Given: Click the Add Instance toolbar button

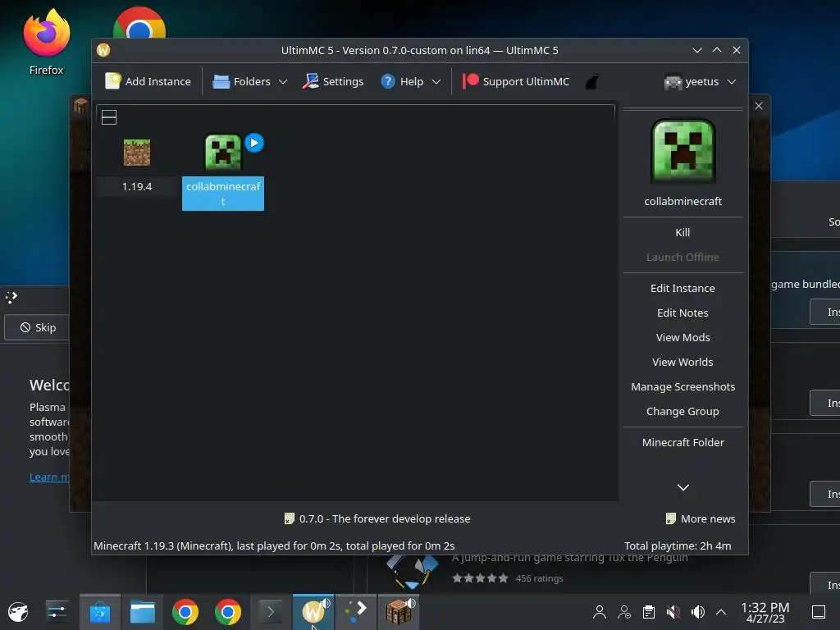Looking at the screenshot, I should 148,81.
